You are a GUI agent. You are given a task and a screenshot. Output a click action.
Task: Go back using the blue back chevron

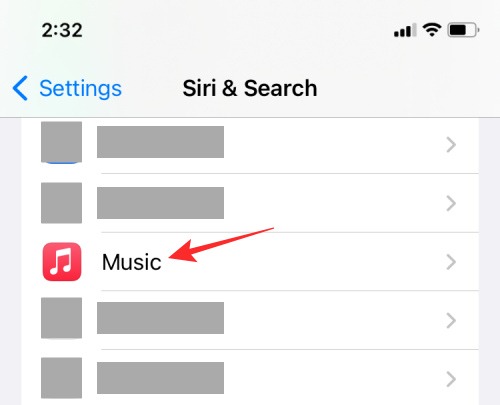[x=20, y=88]
